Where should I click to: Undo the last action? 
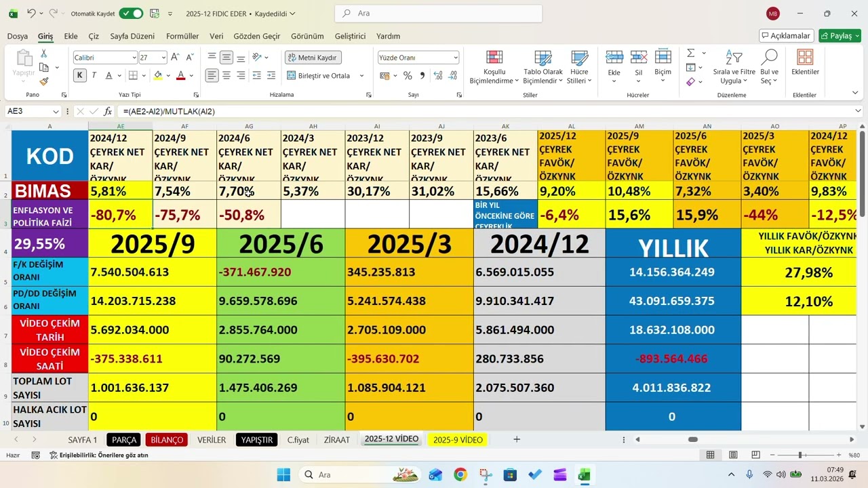[x=31, y=13]
